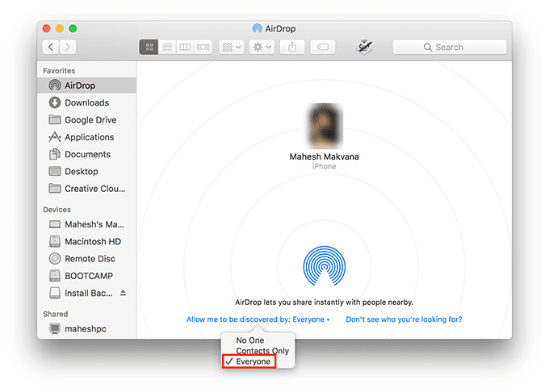549x392 pixels.
Task: Click the AirDrop title bar icon
Action: [257, 28]
